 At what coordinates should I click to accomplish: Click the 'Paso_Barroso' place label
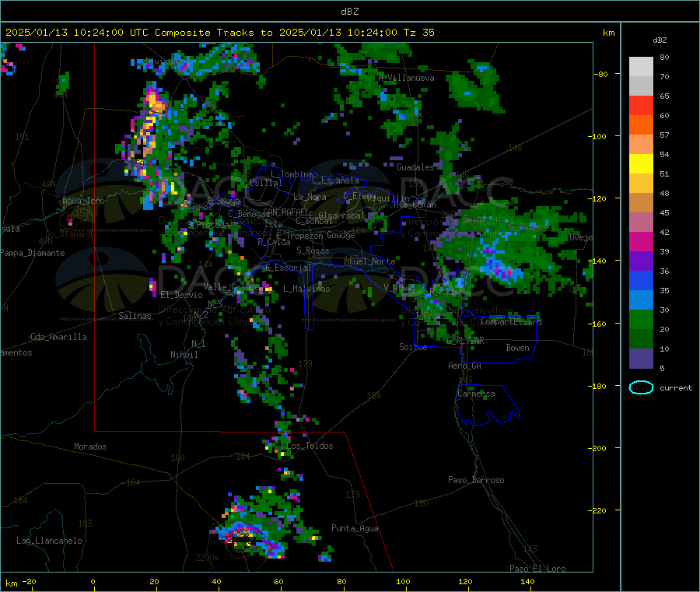click(x=476, y=480)
